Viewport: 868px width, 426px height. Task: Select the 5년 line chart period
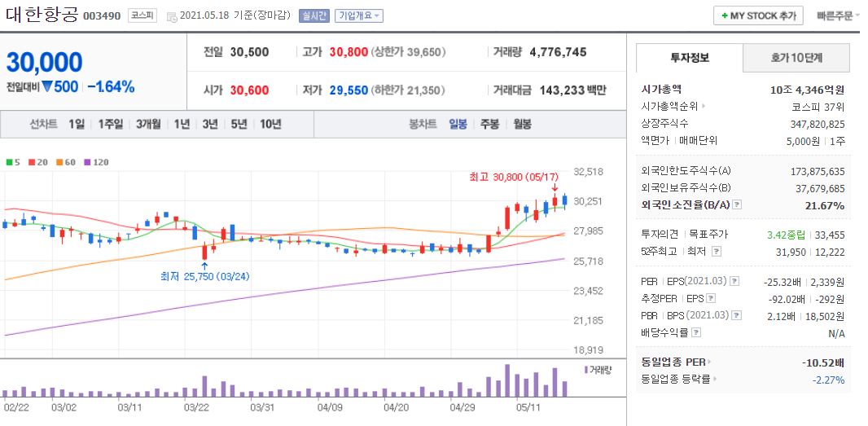coord(239,124)
